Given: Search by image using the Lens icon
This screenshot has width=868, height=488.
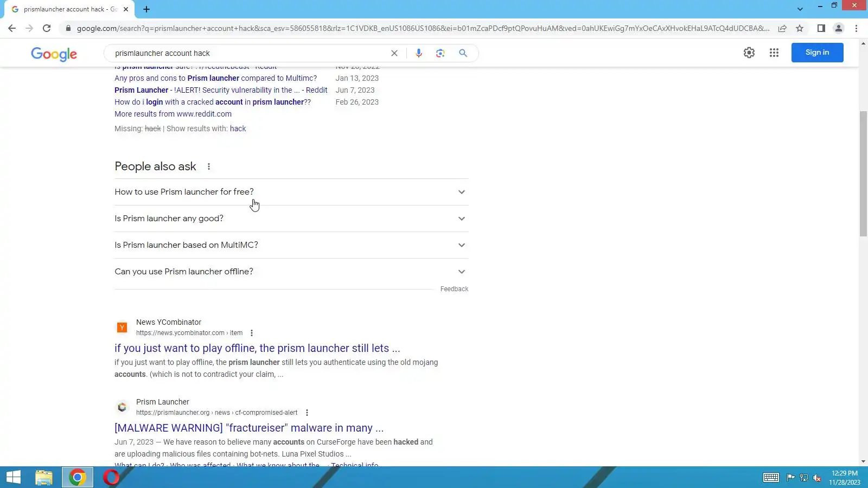Looking at the screenshot, I should (441, 53).
